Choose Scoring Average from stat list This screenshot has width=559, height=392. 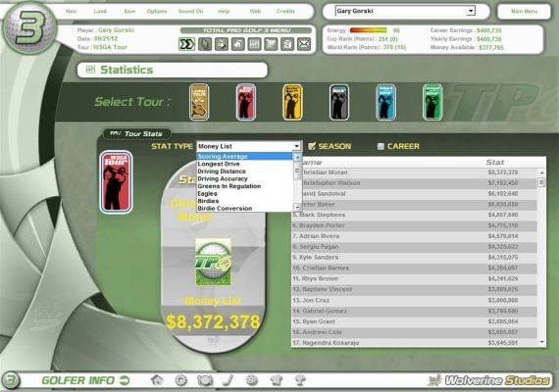244,157
